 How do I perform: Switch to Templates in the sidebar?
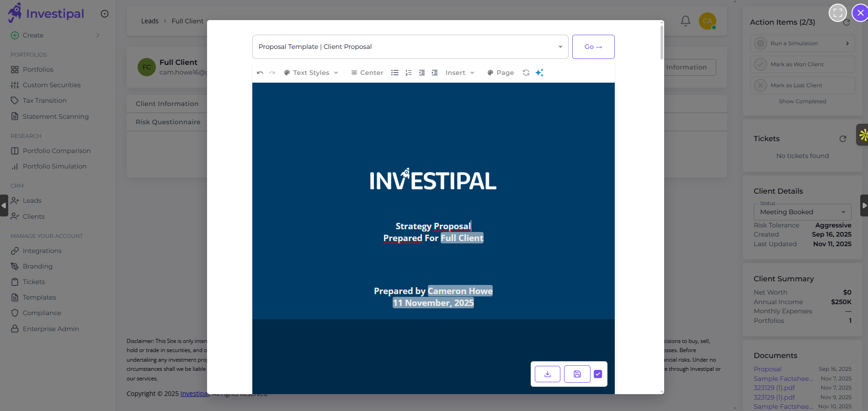tap(38, 297)
